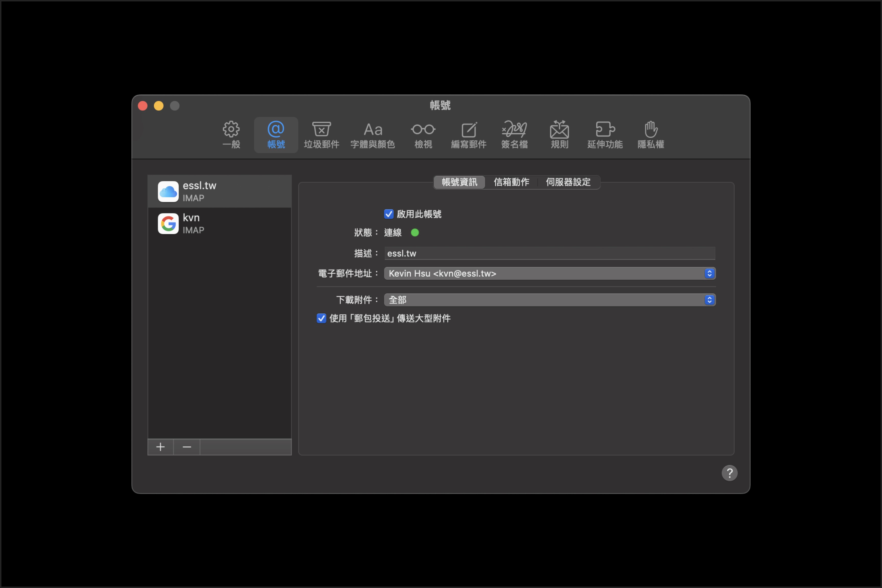Toggle the 使用「郵包投送」傳送大型附件 checkbox
The image size is (882, 588).
[x=321, y=318]
